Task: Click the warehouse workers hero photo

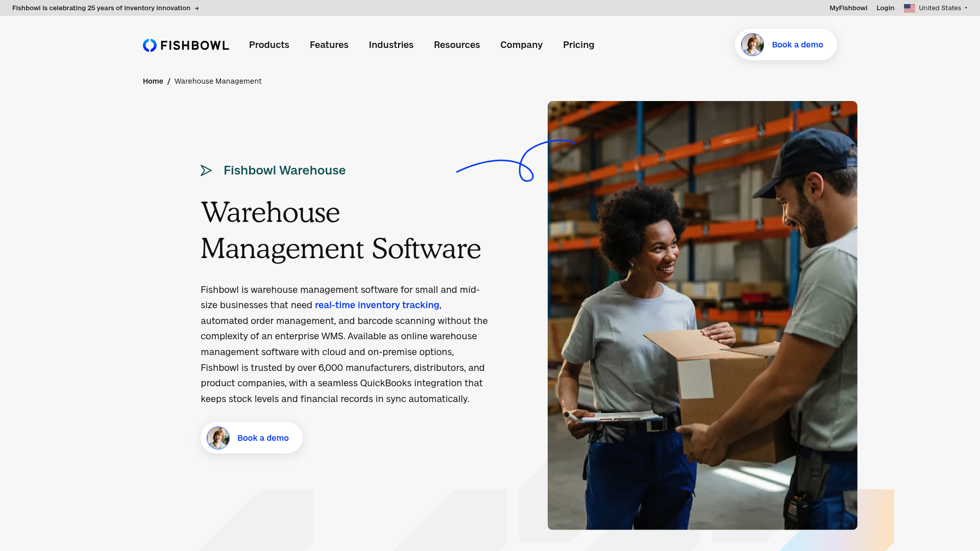Action: click(x=702, y=315)
